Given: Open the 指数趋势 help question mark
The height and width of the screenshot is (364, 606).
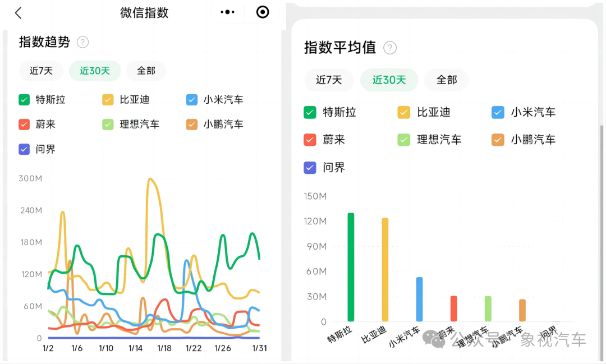Looking at the screenshot, I should click(82, 42).
